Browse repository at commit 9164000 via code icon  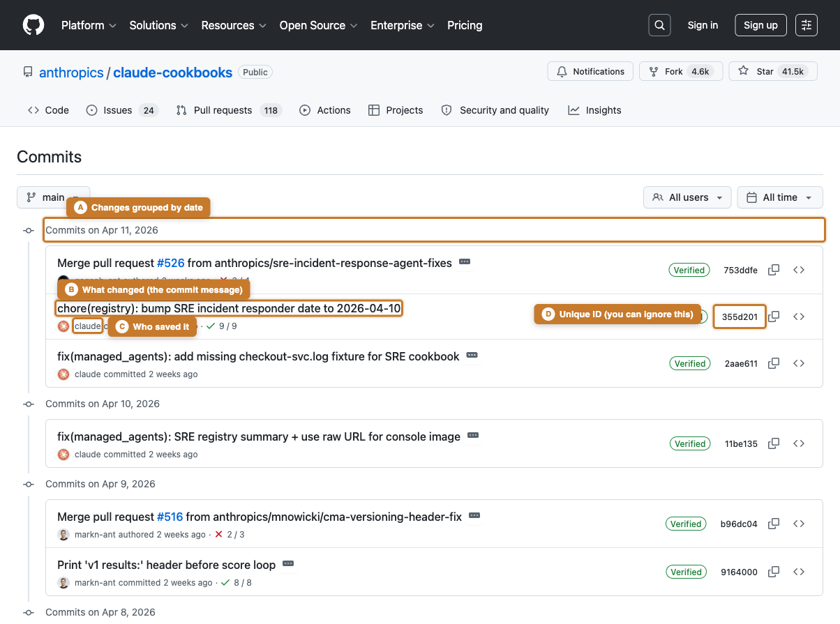(799, 572)
